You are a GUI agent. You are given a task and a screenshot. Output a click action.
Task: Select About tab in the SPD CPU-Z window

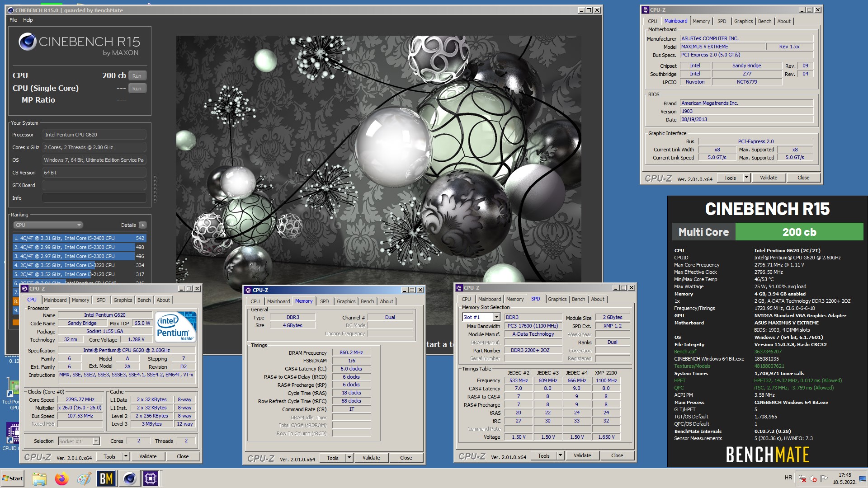pos(597,299)
